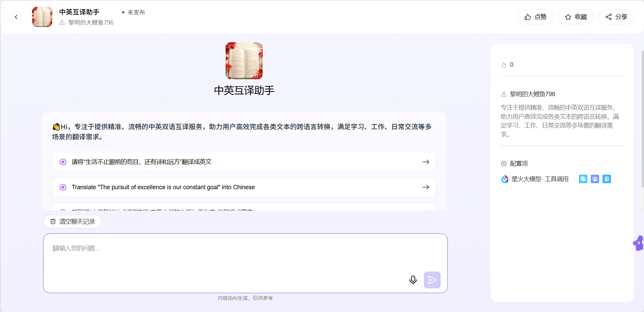The image size is (644, 312).
Task: Click the image generation tool icon
Action: (x=595, y=179)
